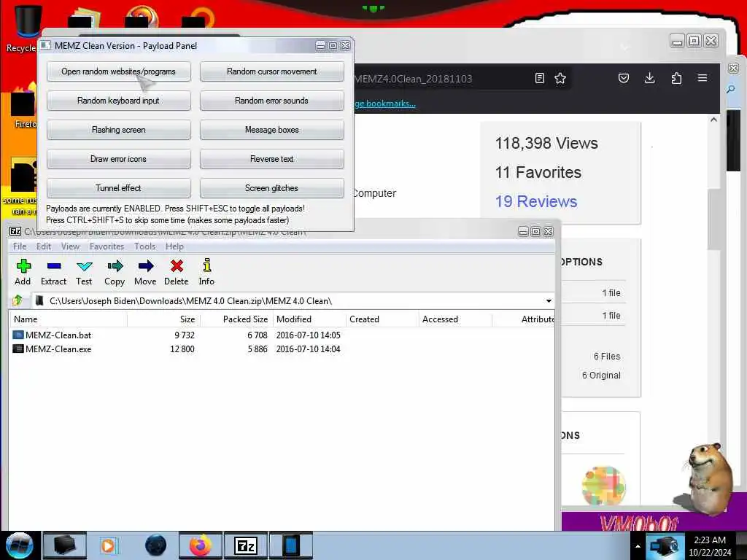The width and height of the screenshot is (747, 560).
Task: Select the Copy tool in 7-Zip
Action: 115,266
